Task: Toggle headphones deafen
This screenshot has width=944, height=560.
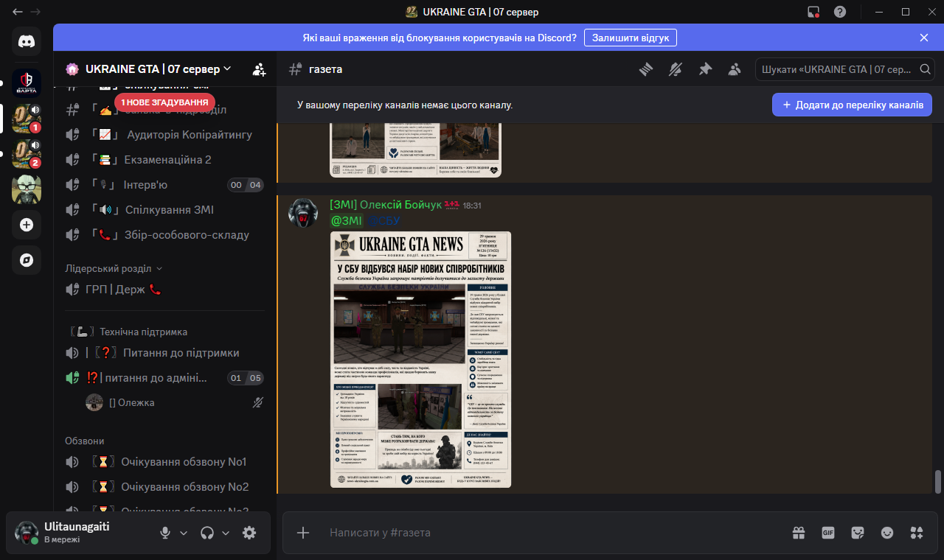Action: click(x=207, y=533)
